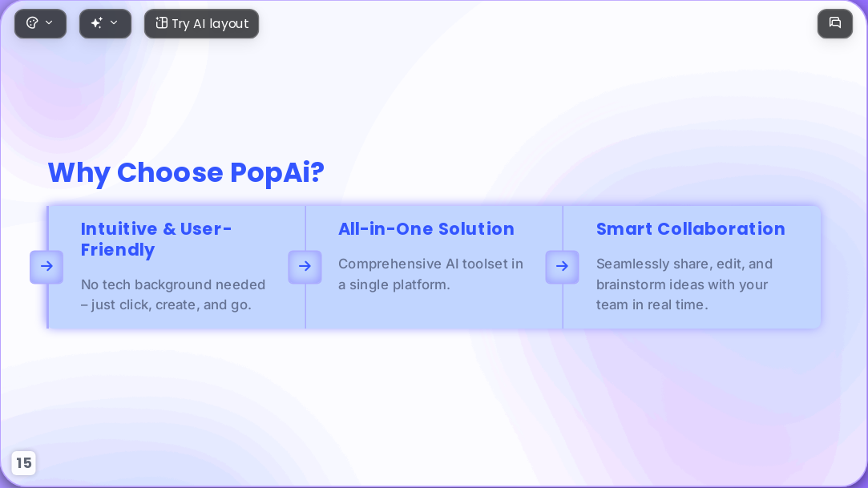Expand the palette dropdown chevron
The image size is (868, 488).
click(49, 22)
